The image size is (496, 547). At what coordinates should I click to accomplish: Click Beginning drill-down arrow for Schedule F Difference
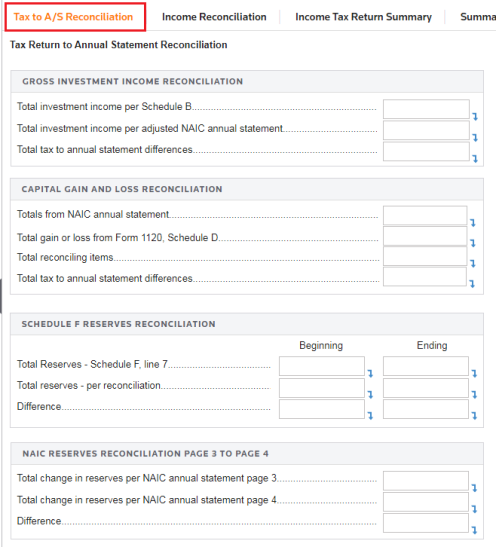(370, 415)
